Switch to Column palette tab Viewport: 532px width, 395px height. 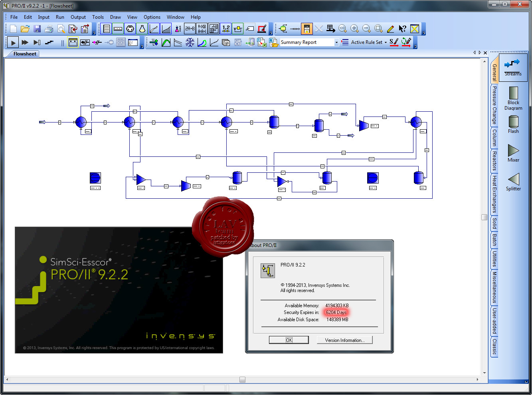click(x=494, y=138)
